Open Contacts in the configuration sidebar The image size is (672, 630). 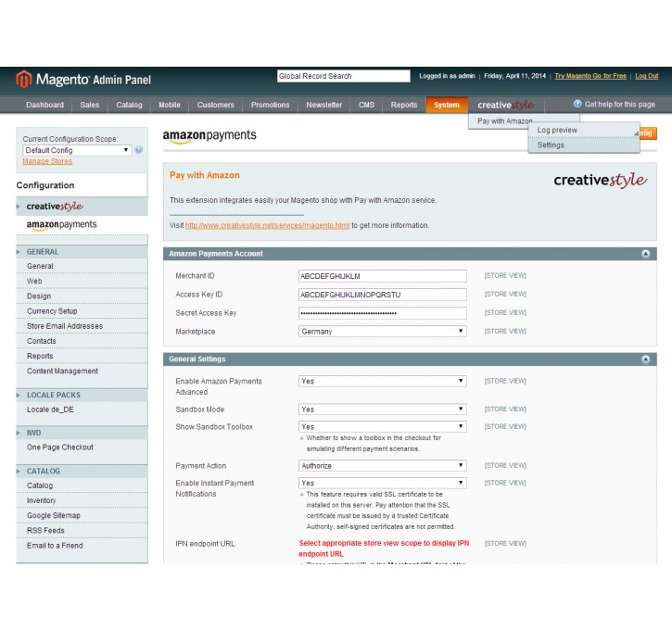(x=82, y=341)
